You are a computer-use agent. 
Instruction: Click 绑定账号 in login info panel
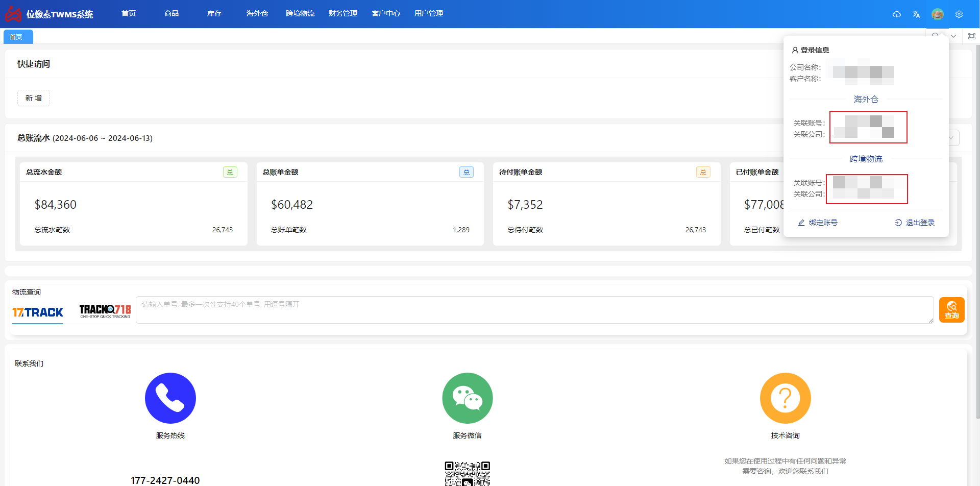[818, 223]
